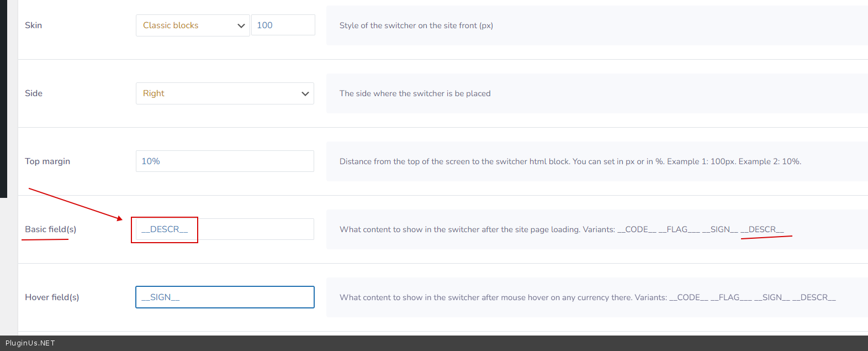Select the Basic field(s) input with __DESCR__
The width and height of the screenshot is (868, 351).
225,229
